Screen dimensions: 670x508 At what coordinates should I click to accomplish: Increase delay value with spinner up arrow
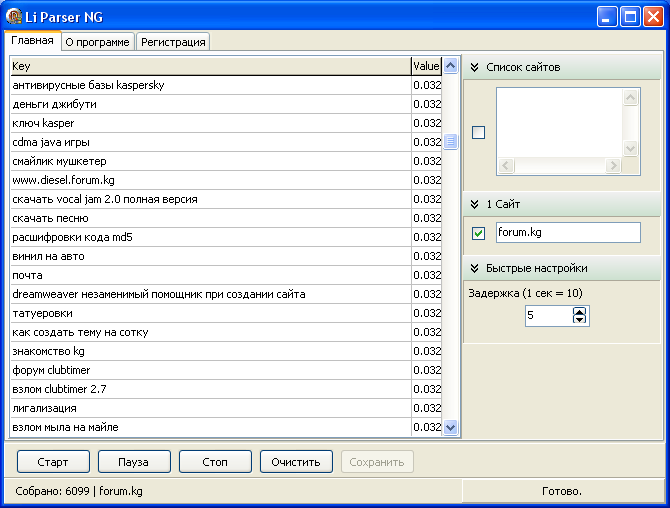[x=580, y=311]
